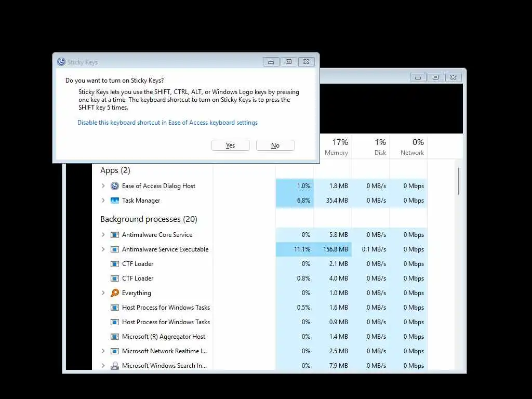Close the Sticky Keys dialog
The height and width of the screenshot is (399, 532).
(307, 62)
